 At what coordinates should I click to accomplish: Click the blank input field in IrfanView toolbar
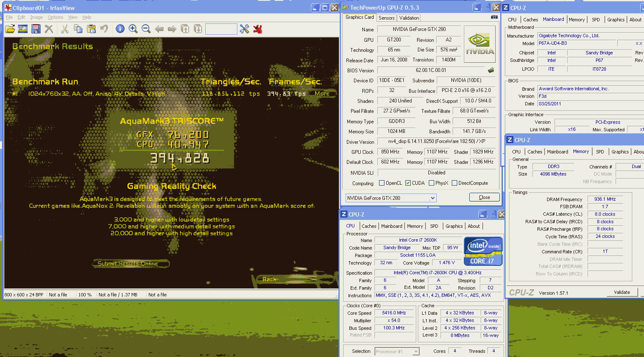pyautogui.click(x=221, y=29)
